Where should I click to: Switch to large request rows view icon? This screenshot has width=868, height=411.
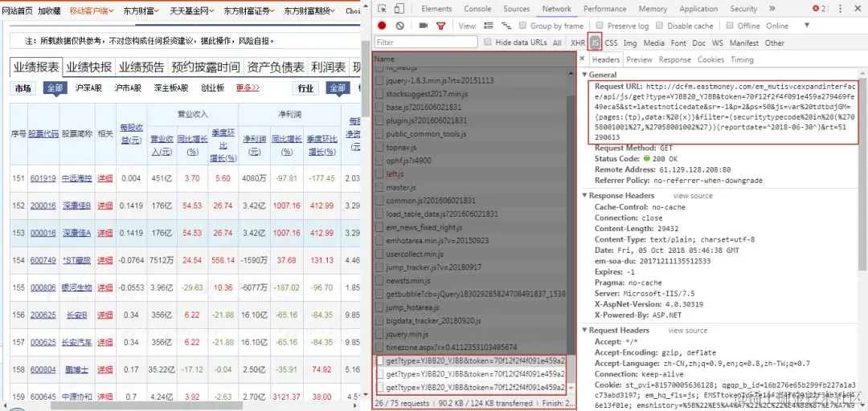[489, 26]
